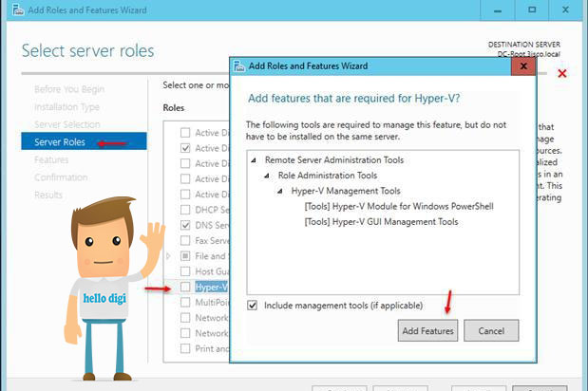Toggle Include management tools checkbox
Screen dimensions: 588x391
(x=253, y=306)
